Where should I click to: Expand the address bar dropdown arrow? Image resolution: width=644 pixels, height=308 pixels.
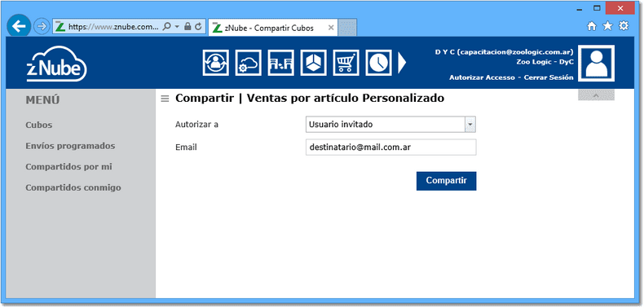177,27
